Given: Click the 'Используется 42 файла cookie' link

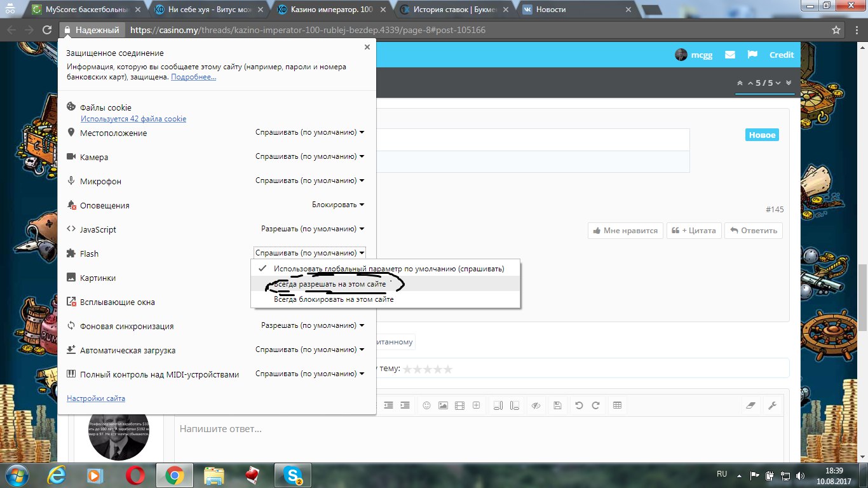Looking at the screenshot, I should pyautogui.click(x=133, y=119).
